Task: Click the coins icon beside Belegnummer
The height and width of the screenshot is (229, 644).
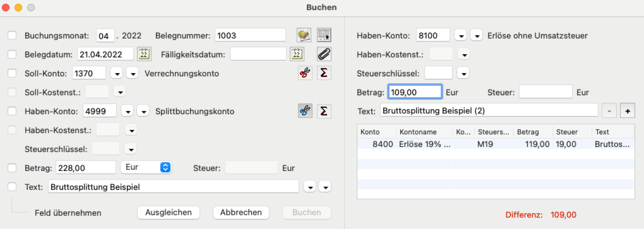Action: click(304, 35)
